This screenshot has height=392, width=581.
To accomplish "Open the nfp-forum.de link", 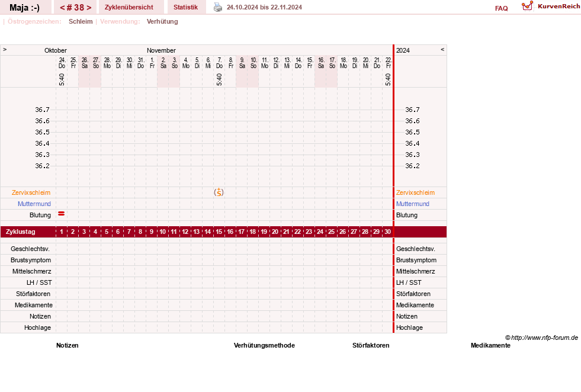I will (542, 338).
